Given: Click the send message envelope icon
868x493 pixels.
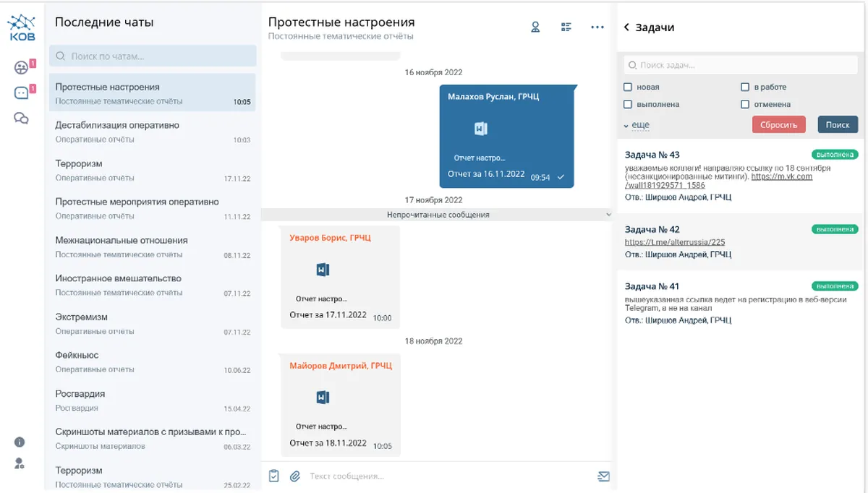Looking at the screenshot, I should pos(603,476).
